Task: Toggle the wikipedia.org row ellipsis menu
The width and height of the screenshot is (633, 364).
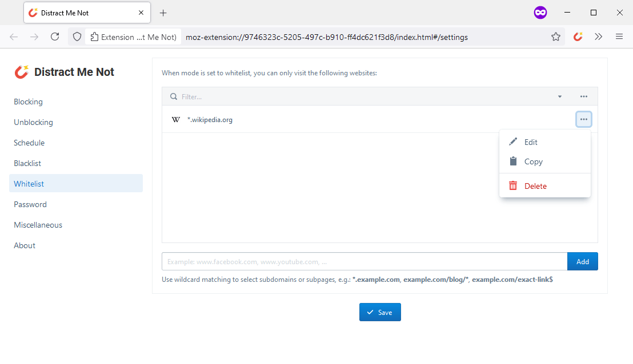Action: tap(583, 119)
